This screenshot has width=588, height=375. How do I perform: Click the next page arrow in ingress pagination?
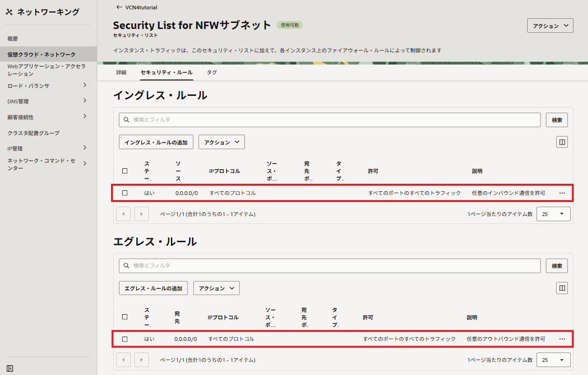point(141,214)
